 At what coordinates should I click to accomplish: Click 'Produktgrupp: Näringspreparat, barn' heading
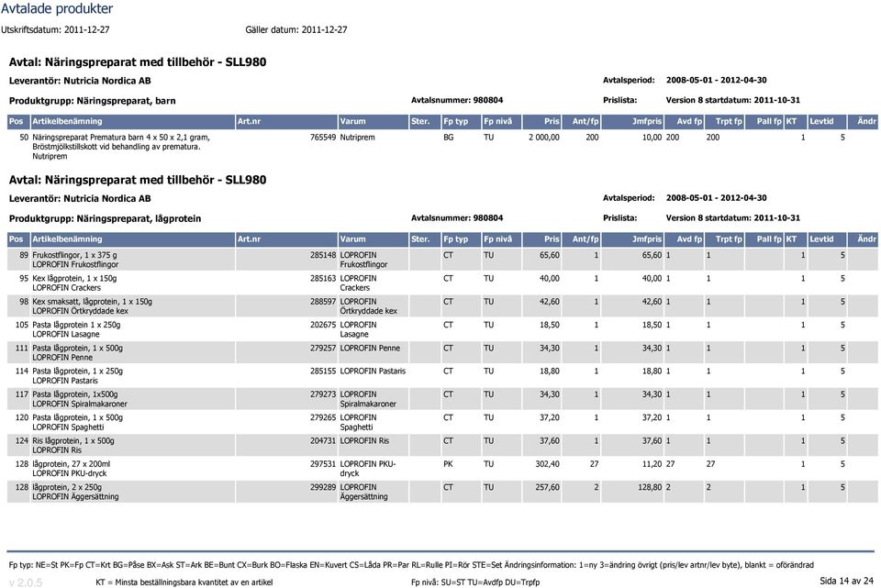(92, 101)
